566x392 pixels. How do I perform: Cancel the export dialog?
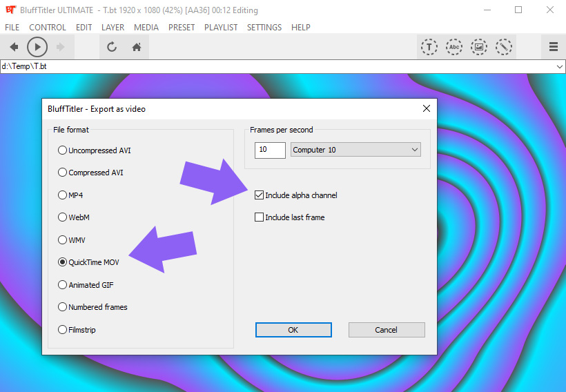(387, 330)
